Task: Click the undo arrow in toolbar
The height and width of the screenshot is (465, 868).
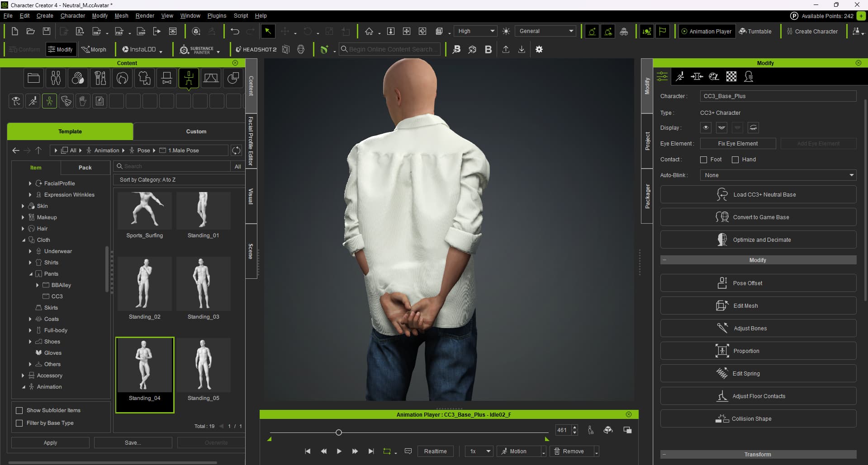Action: coord(234,31)
